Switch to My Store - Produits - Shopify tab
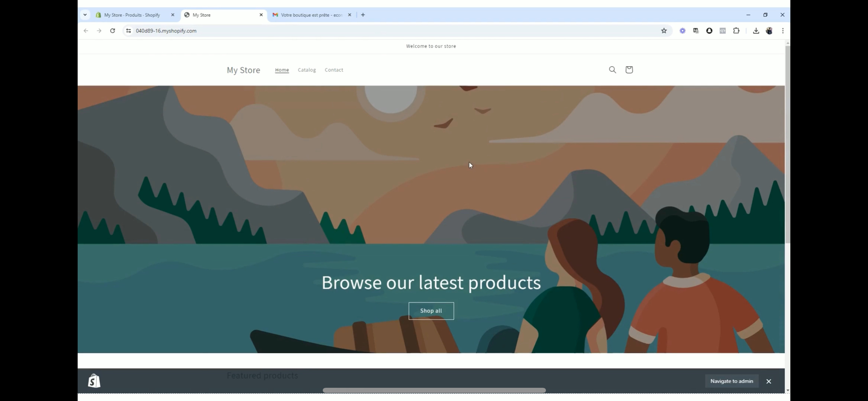Viewport: 868px width, 401px height. 132,15
